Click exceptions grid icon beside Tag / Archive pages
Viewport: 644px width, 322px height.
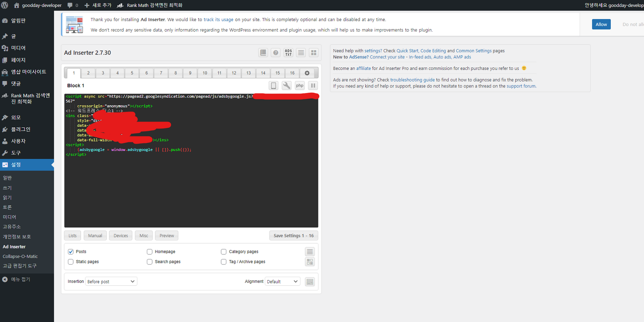[310, 262]
